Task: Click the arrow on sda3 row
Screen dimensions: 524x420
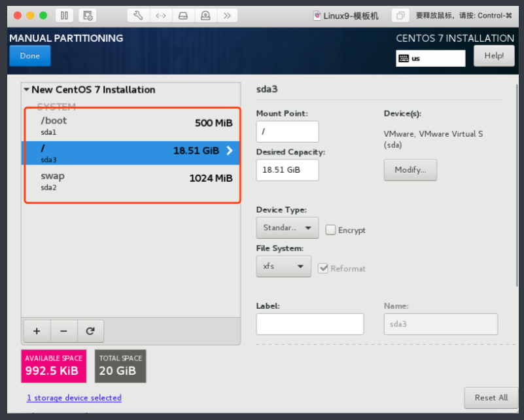Action: tap(230, 150)
